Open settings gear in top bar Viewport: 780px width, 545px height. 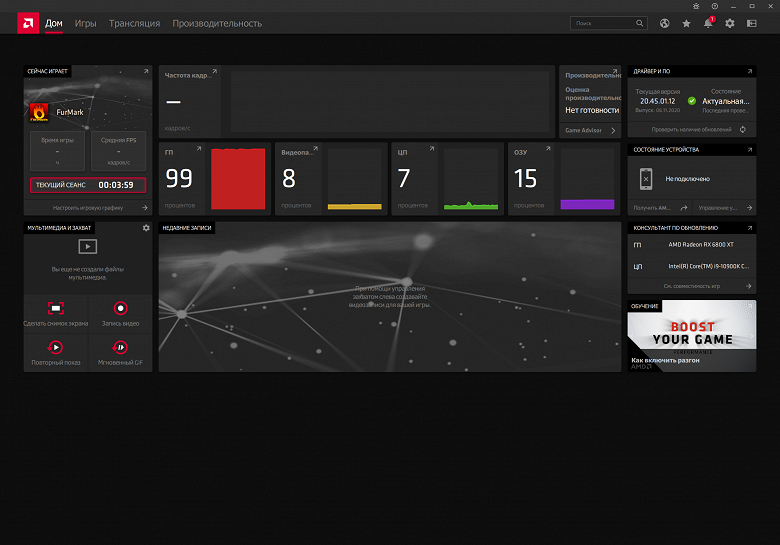(730, 23)
